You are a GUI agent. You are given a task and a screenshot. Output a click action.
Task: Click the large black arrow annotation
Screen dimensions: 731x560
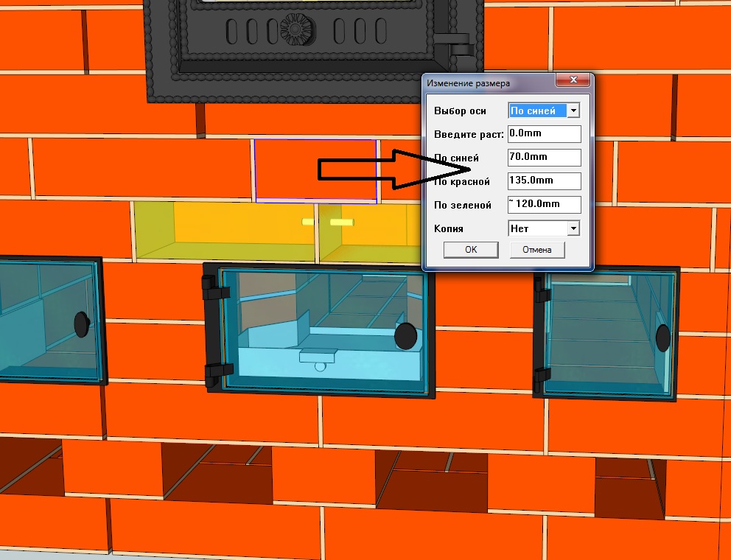368,169
